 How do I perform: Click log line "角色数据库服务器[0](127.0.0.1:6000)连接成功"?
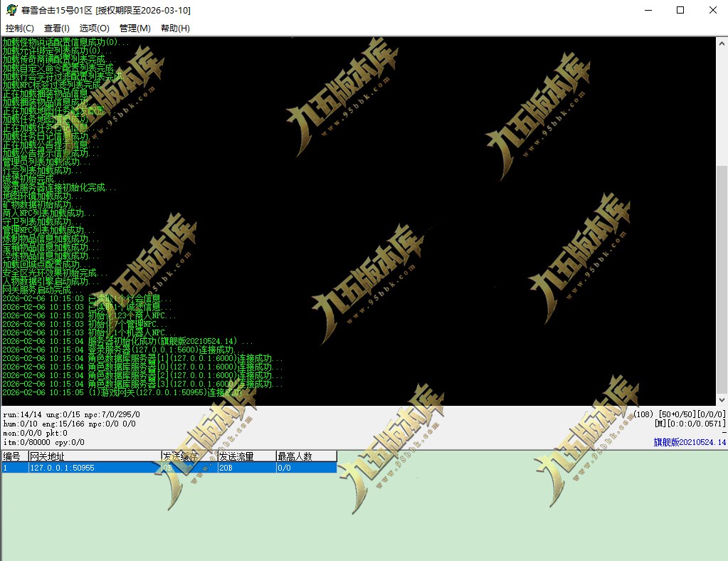pos(179,367)
